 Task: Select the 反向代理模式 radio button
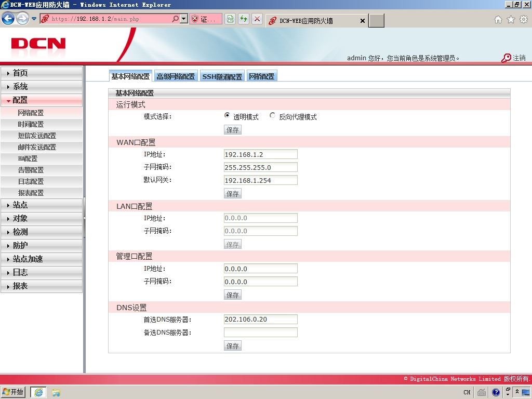(272, 115)
